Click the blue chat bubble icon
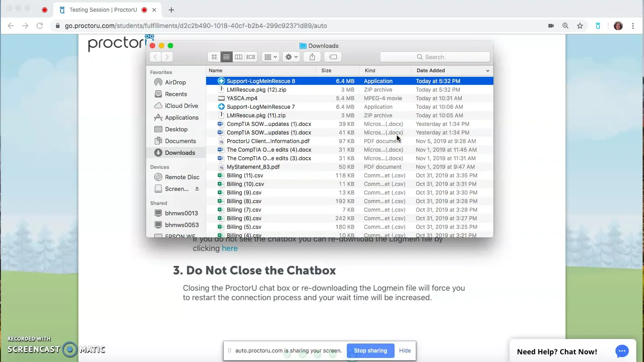 tap(622, 351)
